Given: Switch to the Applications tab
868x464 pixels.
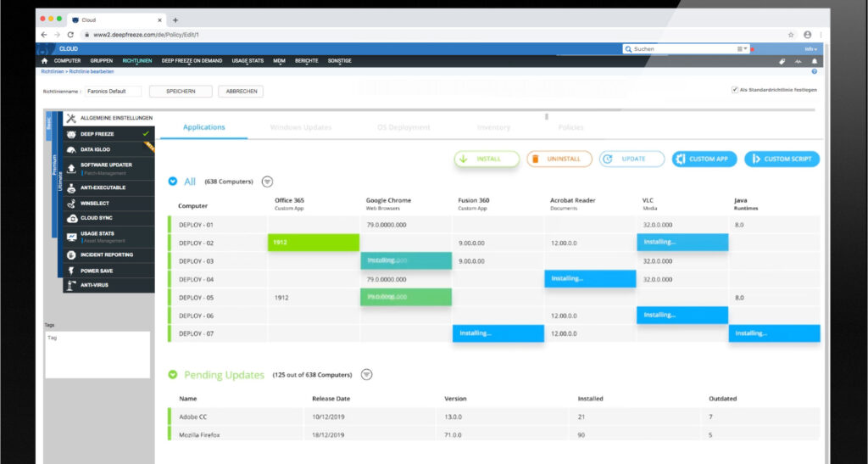Looking at the screenshot, I should (x=203, y=127).
